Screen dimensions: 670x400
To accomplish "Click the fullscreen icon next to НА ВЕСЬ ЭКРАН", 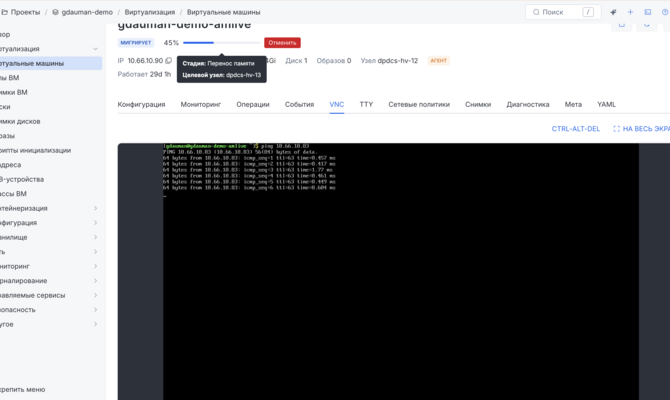I will coord(617,129).
